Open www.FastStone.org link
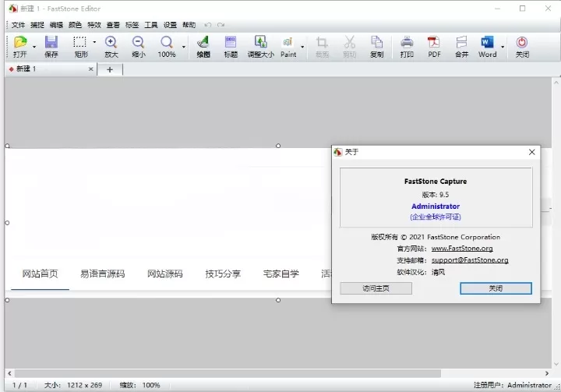This screenshot has height=392, width=561. point(462,248)
